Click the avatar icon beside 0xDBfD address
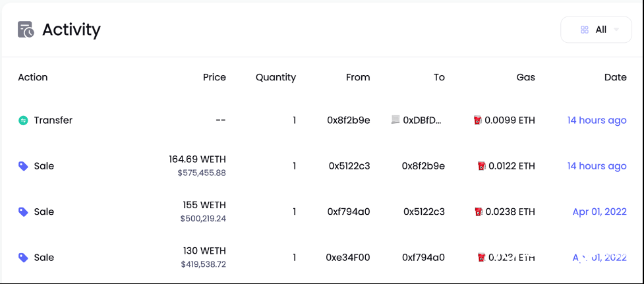 [x=395, y=120]
